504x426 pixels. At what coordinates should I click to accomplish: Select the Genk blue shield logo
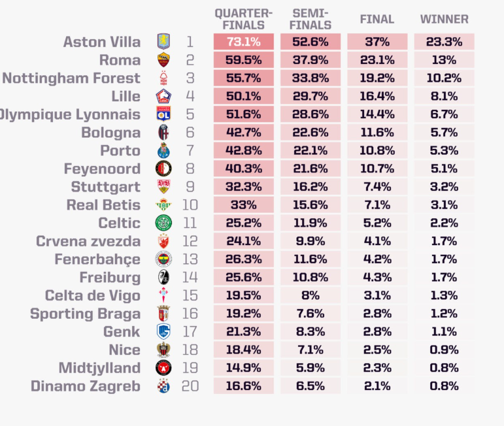click(x=163, y=331)
